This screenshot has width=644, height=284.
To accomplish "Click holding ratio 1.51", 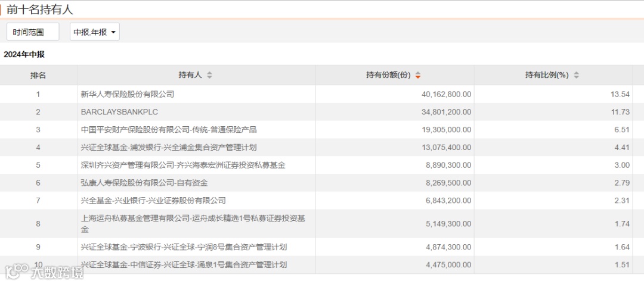I will 622,265.
